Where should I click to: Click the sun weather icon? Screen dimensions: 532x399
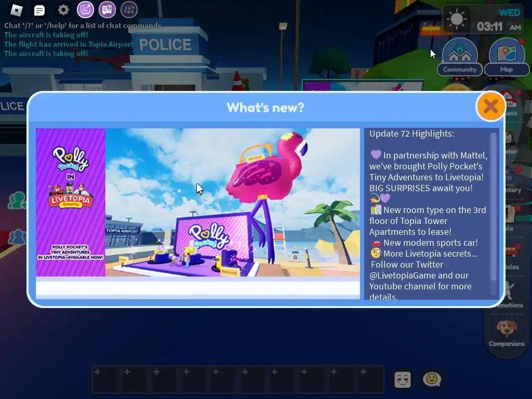tap(456, 19)
